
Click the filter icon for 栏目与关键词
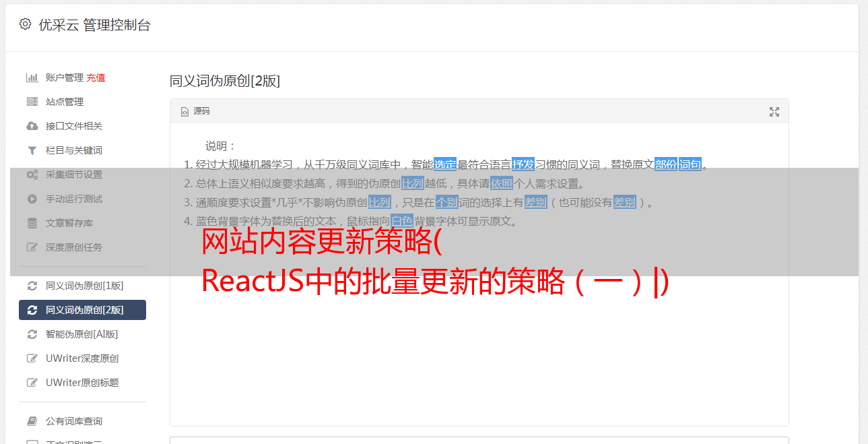point(32,150)
